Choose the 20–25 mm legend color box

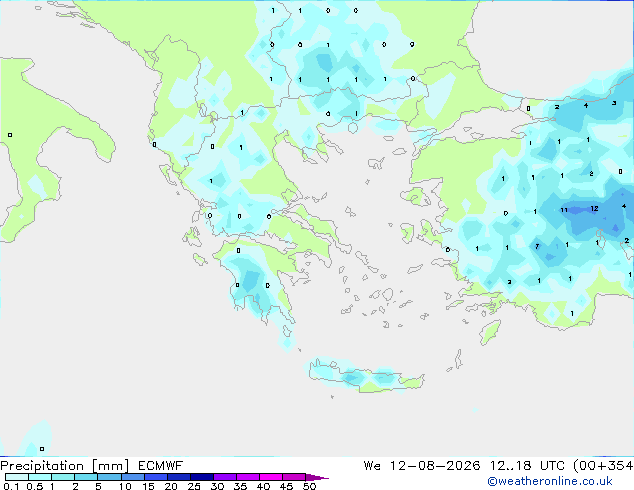pos(179,477)
